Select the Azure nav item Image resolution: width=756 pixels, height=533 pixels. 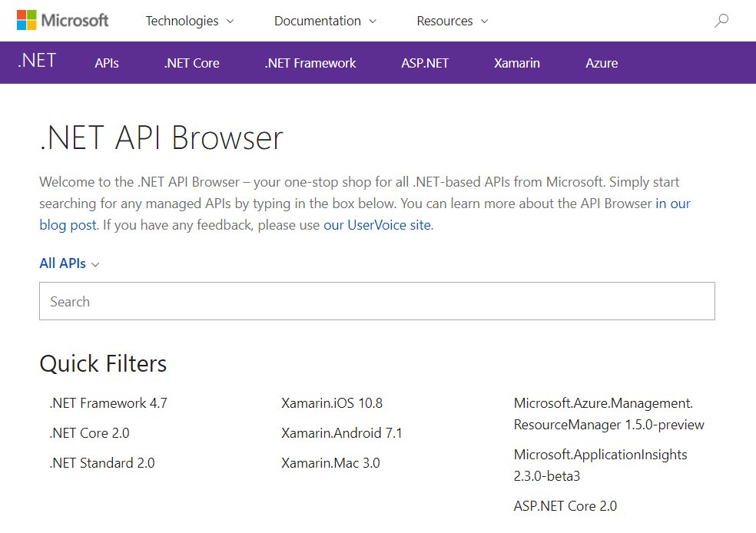coord(602,63)
